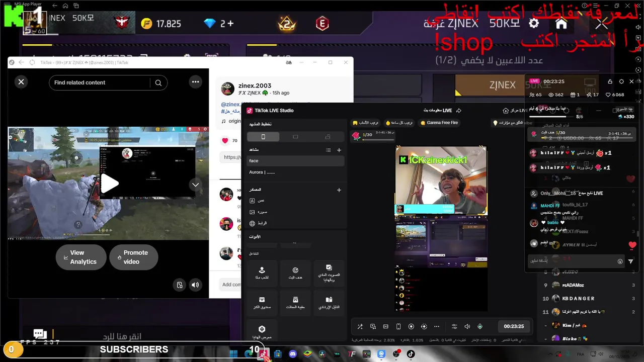Play the TikTok video
Screen dimensions: 644x362
click(109, 184)
